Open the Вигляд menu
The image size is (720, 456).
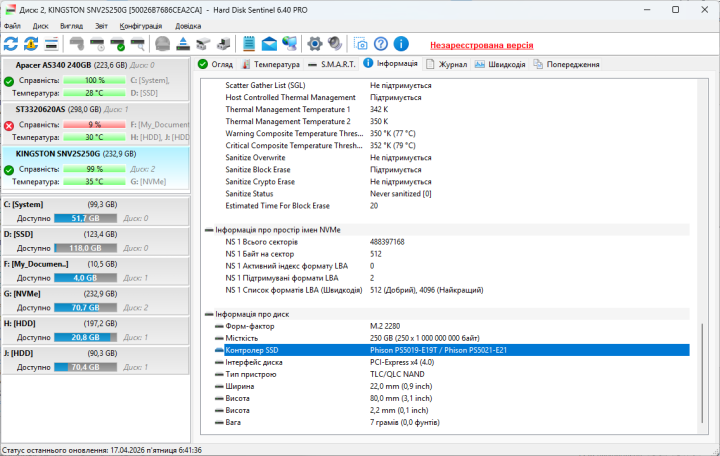(x=71, y=26)
